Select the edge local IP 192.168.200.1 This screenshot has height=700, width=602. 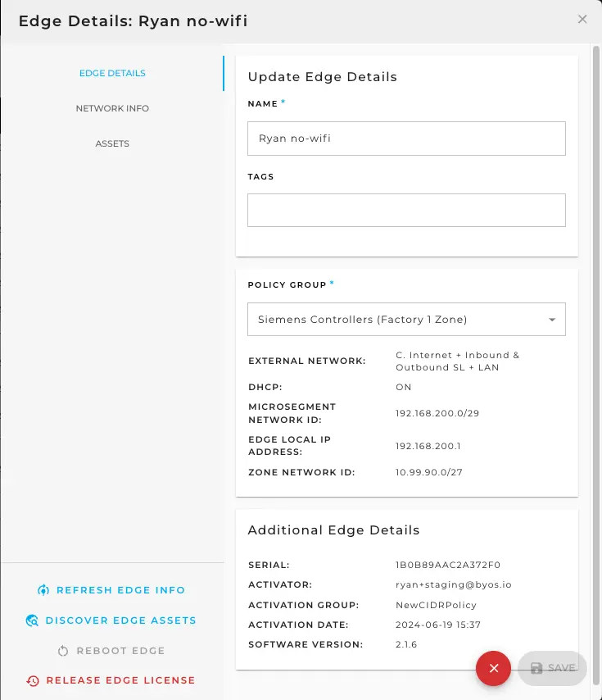pos(428,446)
